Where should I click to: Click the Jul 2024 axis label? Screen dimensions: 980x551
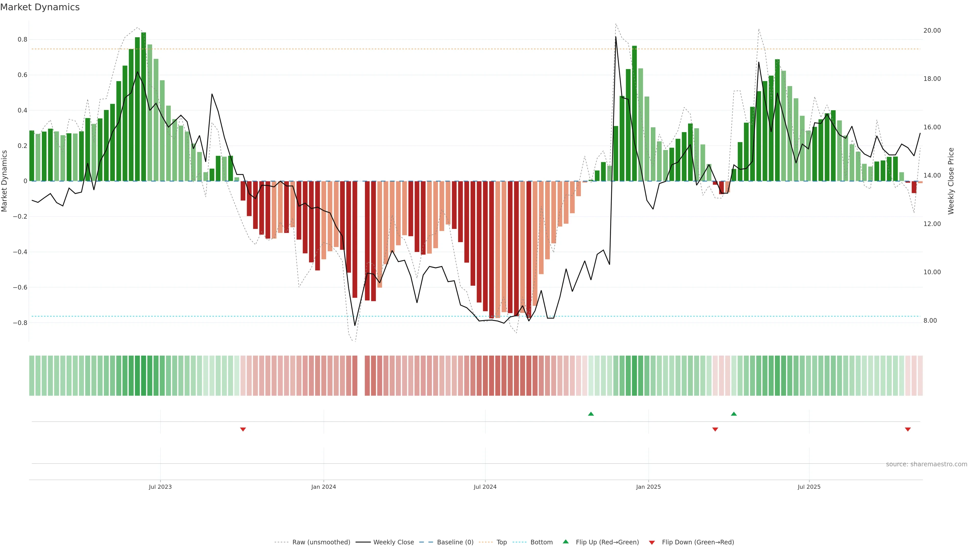(x=485, y=487)
